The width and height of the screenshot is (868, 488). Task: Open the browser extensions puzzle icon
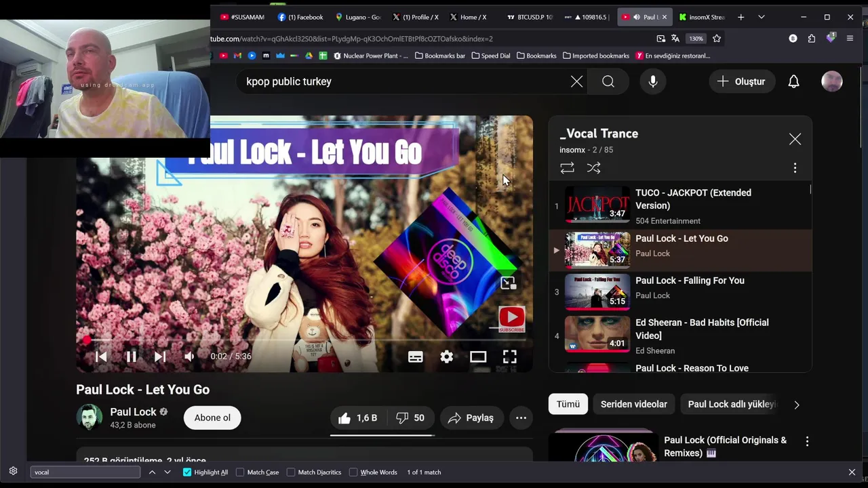point(811,39)
